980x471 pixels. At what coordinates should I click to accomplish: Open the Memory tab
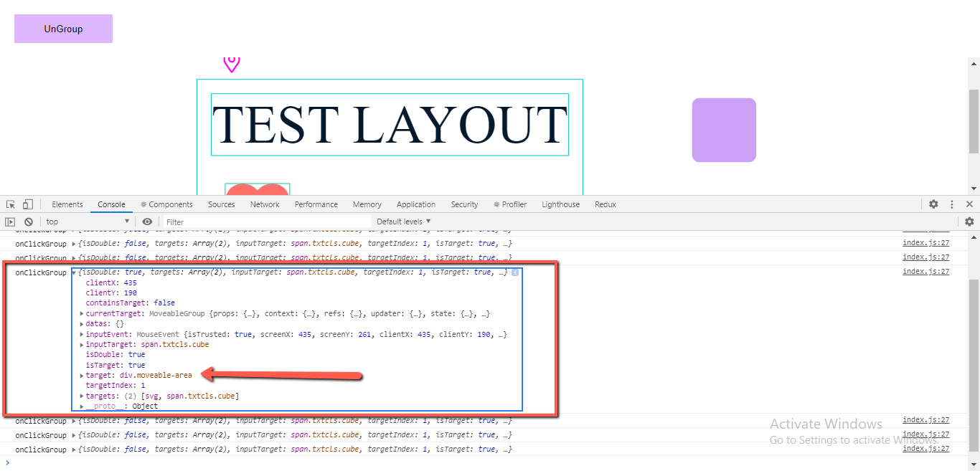(x=367, y=204)
